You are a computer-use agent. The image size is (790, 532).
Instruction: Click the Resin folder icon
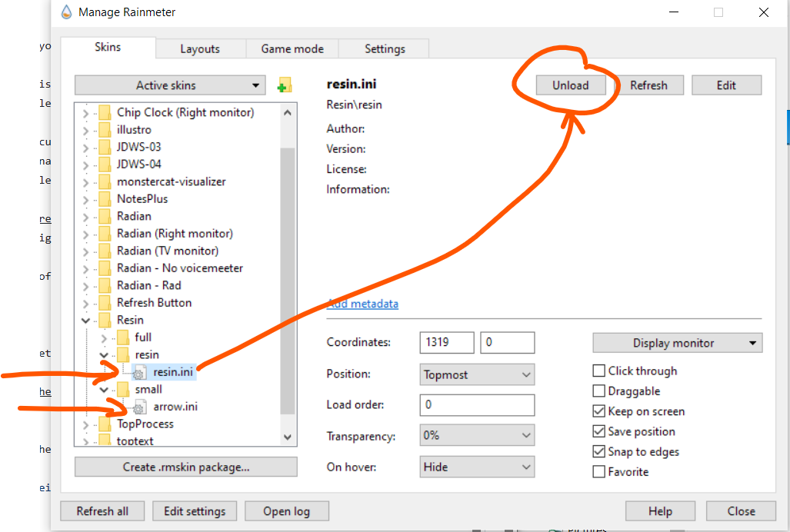point(105,320)
